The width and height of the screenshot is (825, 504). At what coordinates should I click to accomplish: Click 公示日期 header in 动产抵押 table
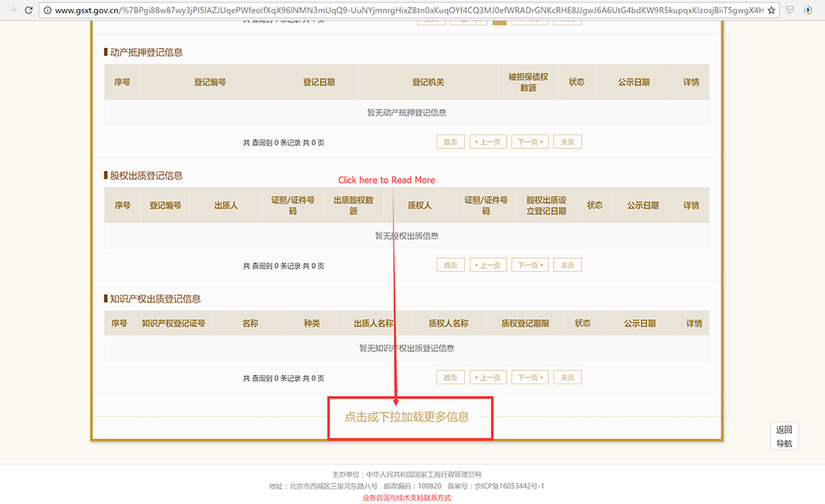[634, 82]
